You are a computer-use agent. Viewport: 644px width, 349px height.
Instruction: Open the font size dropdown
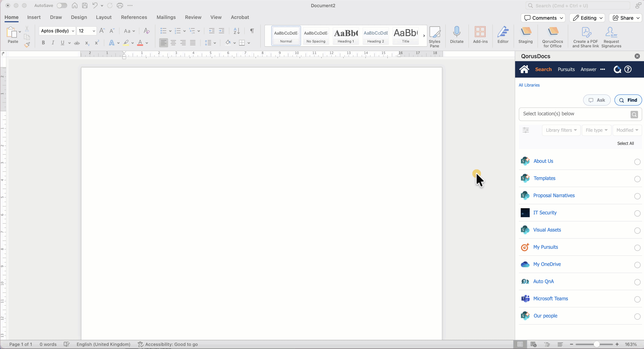point(94,31)
